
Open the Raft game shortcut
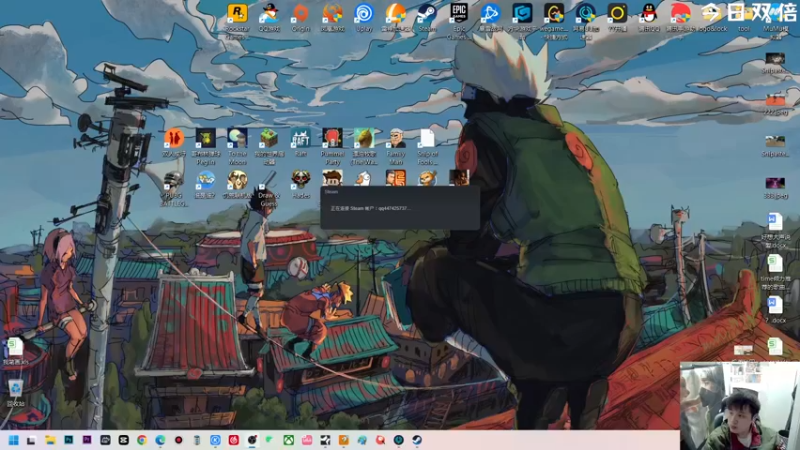[x=301, y=138]
